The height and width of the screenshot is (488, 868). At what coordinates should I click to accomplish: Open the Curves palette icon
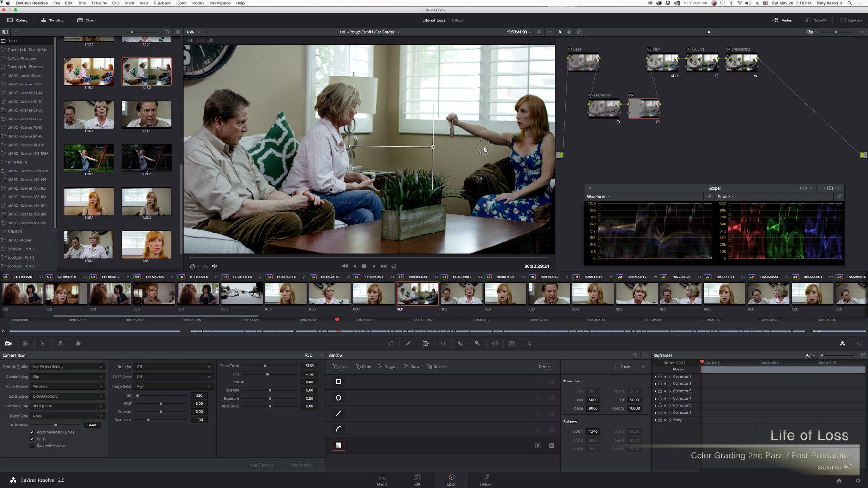click(x=391, y=343)
